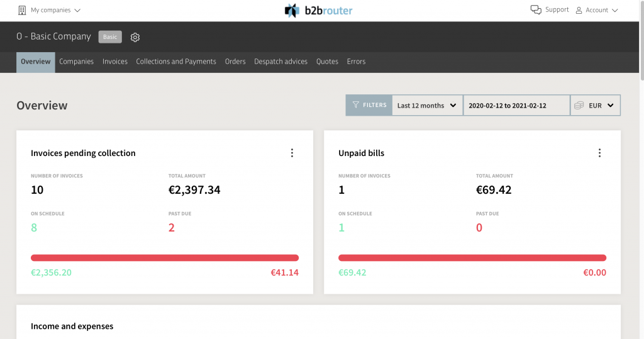Click the date range field
The height and width of the screenshot is (339, 644).
516,106
